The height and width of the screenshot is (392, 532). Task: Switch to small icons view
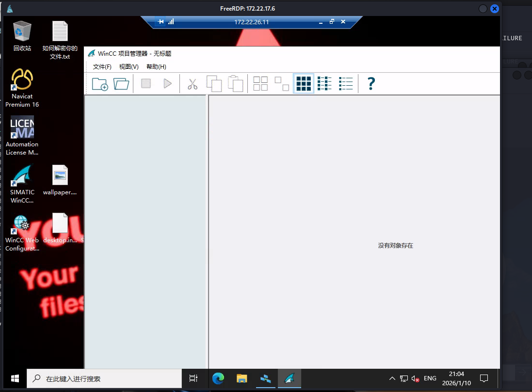pyautogui.click(x=282, y=84)
